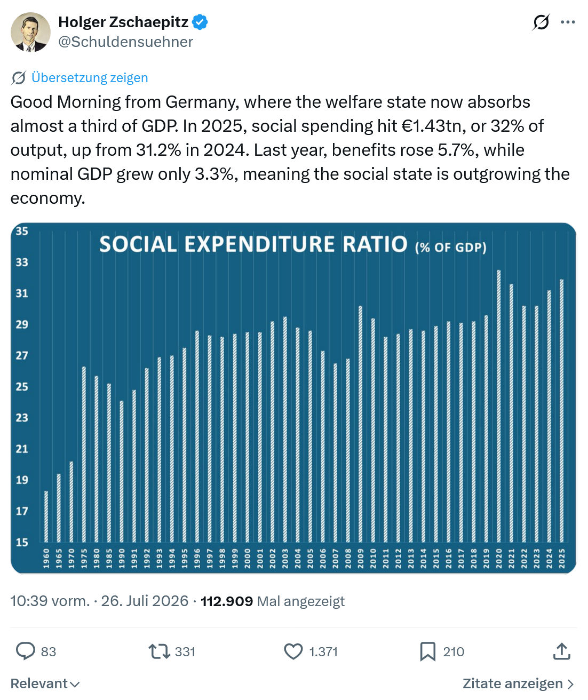Screen dimensions: 588x700
Task: Click the reply speech bubble icon
Action: coord(25,651)
